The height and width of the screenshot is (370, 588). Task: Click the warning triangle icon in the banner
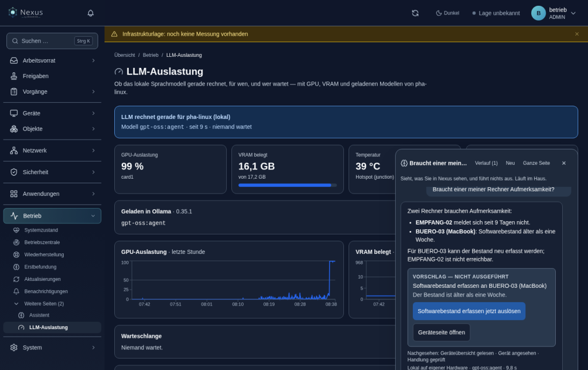pos(114,34)
